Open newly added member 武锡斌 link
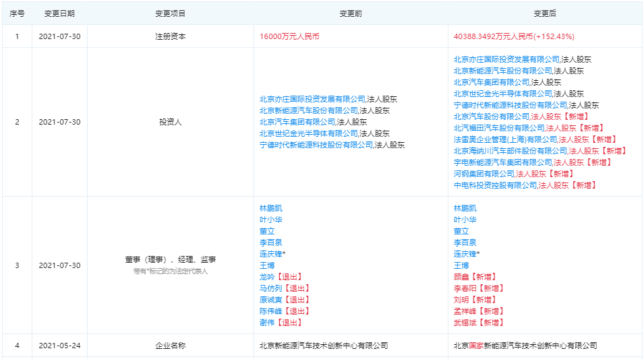Screen dimensions: 644x359 (x=465, y=323)
